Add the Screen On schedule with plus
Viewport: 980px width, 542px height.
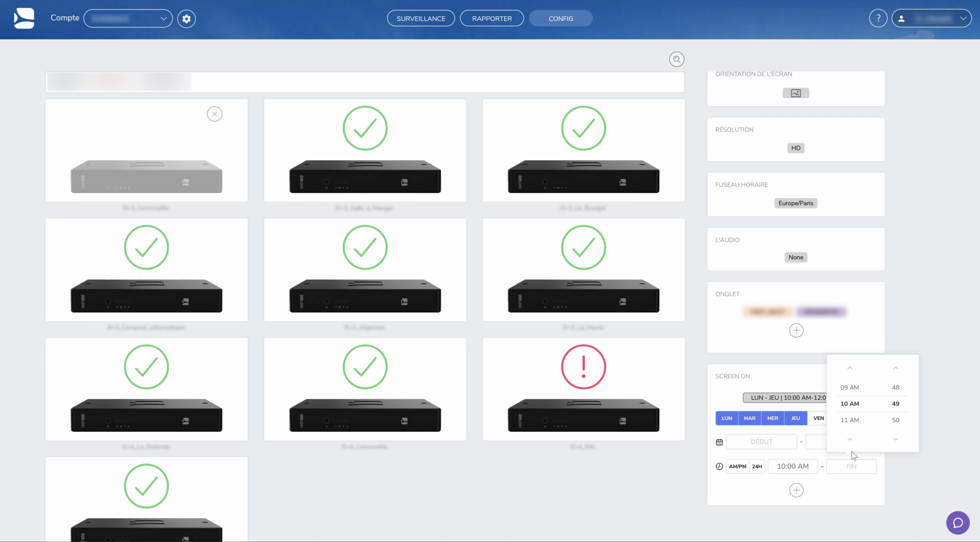(796, 490)
